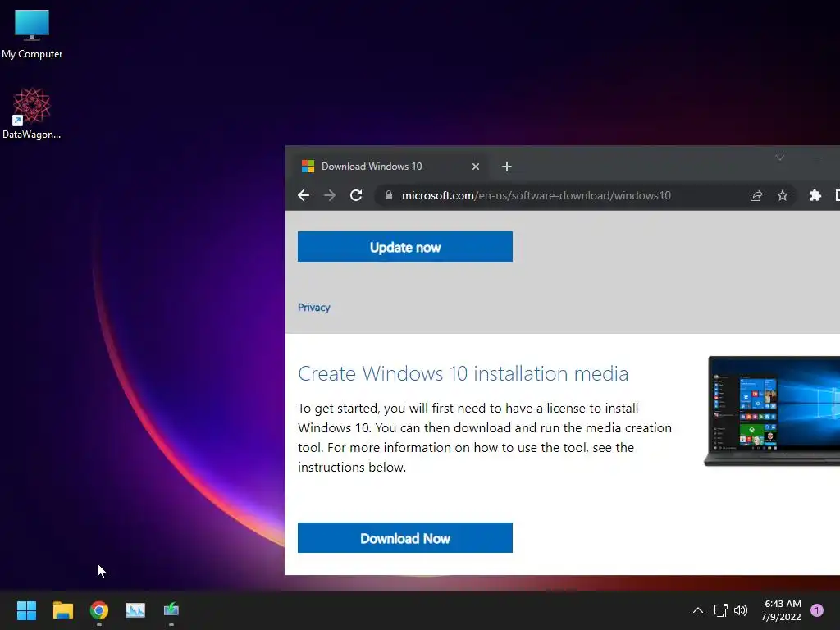
Task: Open a new tab with plus button
Action: coord(506,167)
